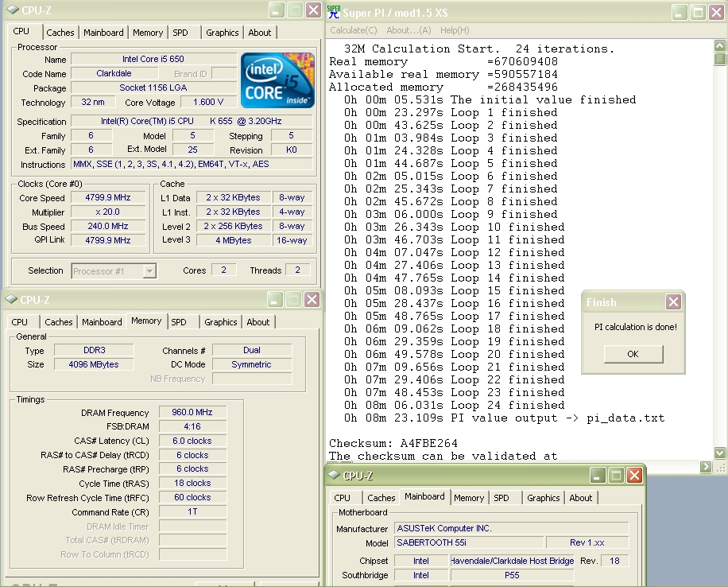728x587 pixels.
Task: Open About tab in the memory CPU-Z window
Action: click(x=258, y=322)
